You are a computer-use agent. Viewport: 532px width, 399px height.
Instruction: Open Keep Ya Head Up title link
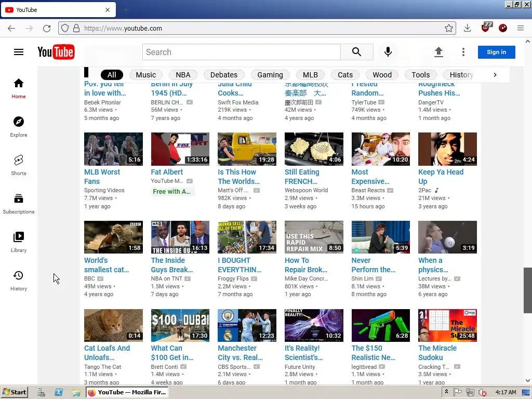click(441, 177)
